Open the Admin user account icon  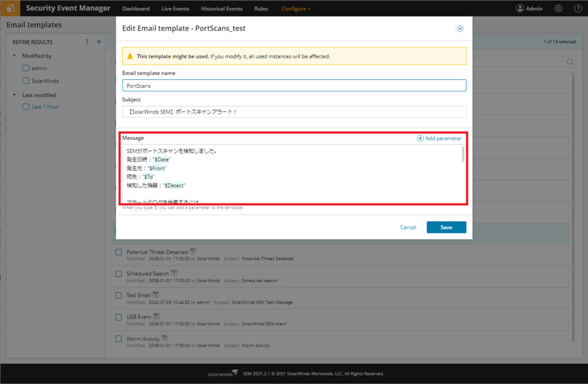520,8
